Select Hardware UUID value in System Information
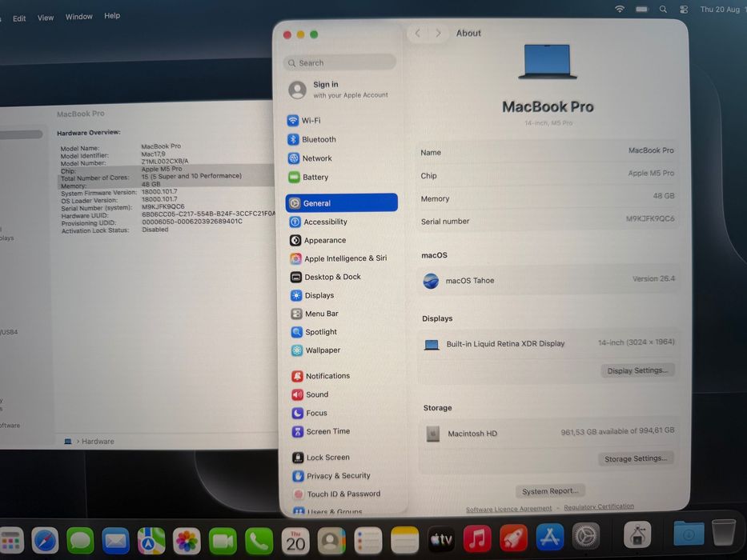The width and height of the screenshot is (747, 560). pos(209,214)
